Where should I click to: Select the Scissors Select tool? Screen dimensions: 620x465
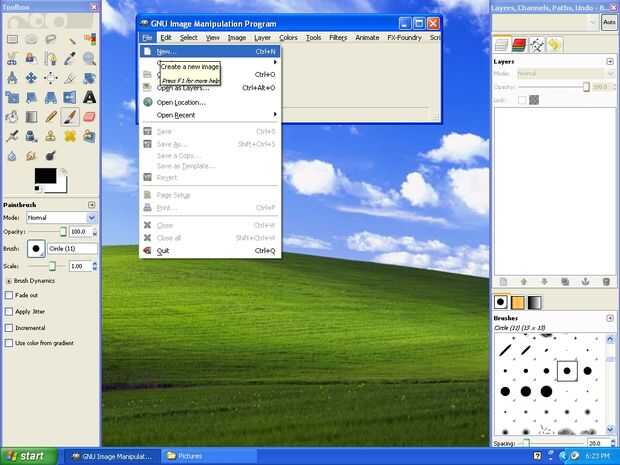(x=12, y=59)
